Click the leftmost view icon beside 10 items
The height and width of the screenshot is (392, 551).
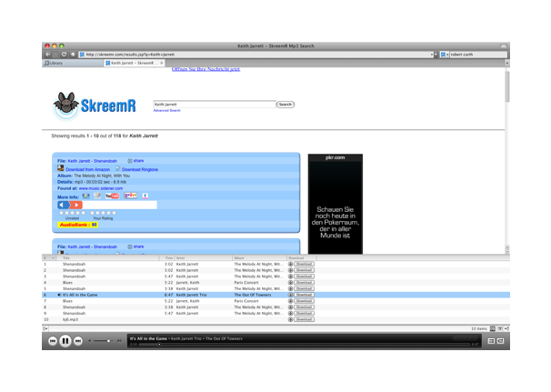coord(493,328)
